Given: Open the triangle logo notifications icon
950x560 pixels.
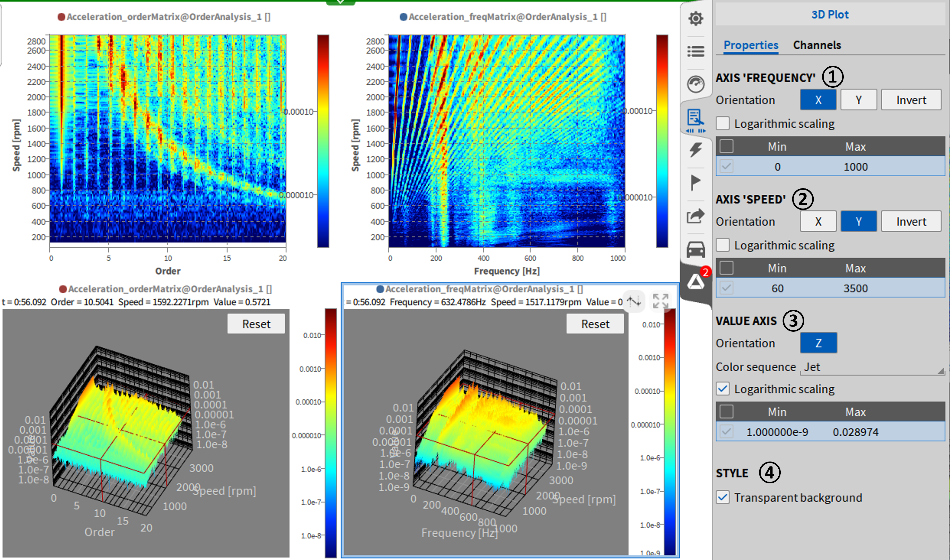Looking at the screenshot, I should coord(696,282).
